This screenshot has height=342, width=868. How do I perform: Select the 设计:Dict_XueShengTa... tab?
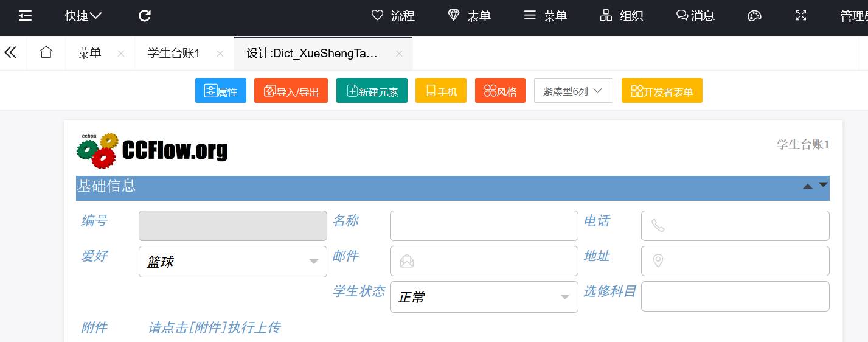(312, 54)
